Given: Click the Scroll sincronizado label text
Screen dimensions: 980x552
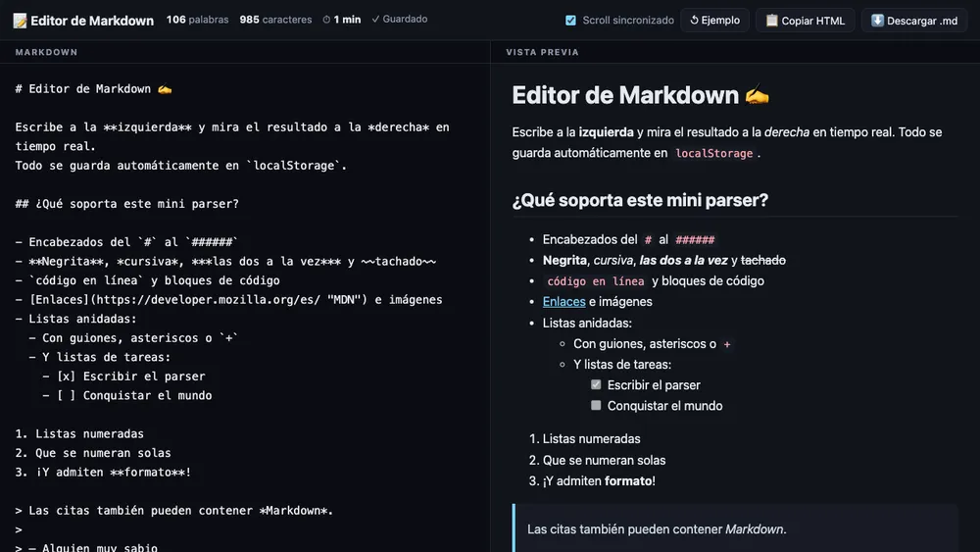Looking at the screenshot, I should [x=628, y=20].
